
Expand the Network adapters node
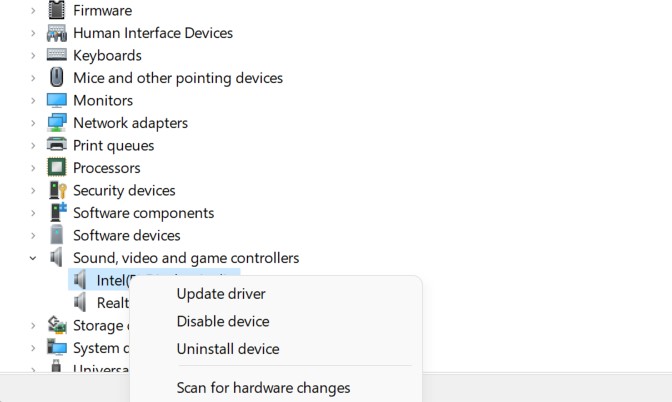(x=33, y=123)
